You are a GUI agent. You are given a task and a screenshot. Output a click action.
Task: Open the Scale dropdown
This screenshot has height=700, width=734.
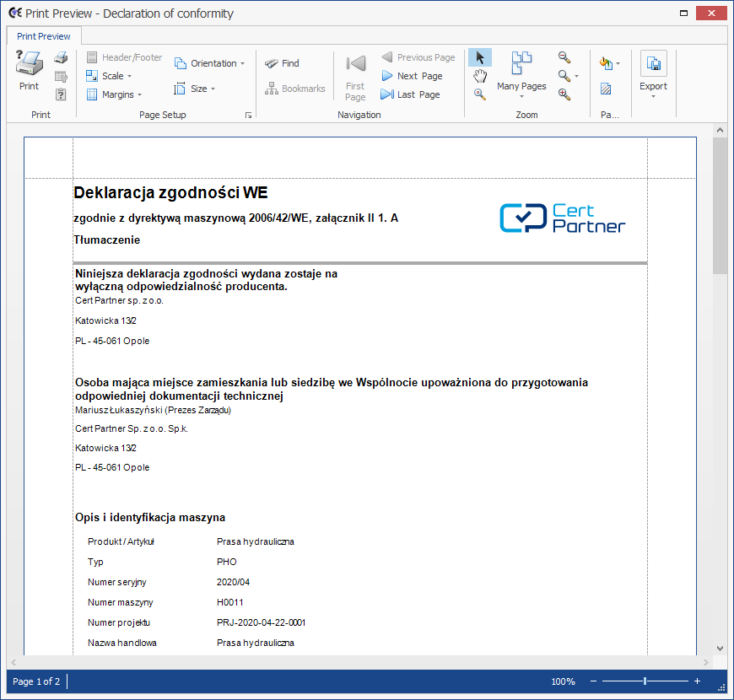click(x=109, y=76)
